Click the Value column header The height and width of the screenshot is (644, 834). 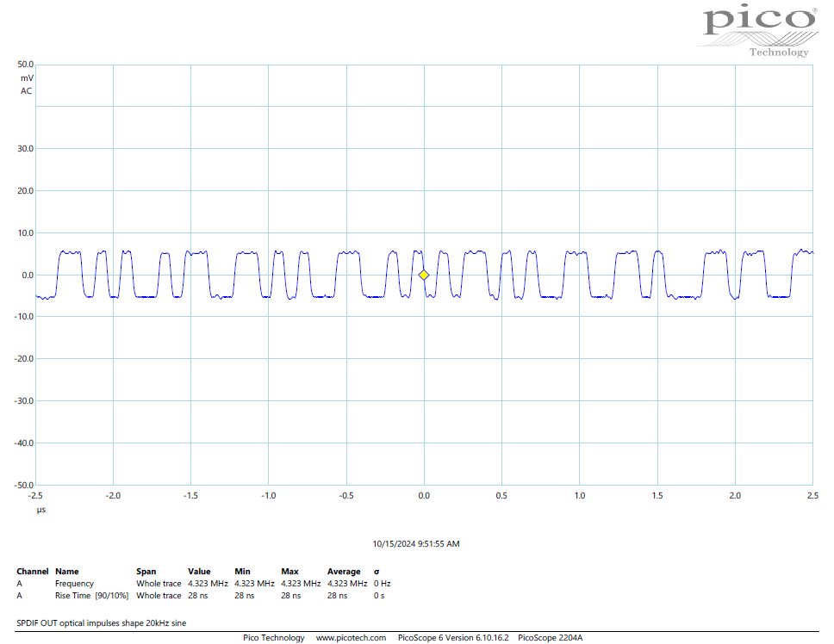coord(199,572)
